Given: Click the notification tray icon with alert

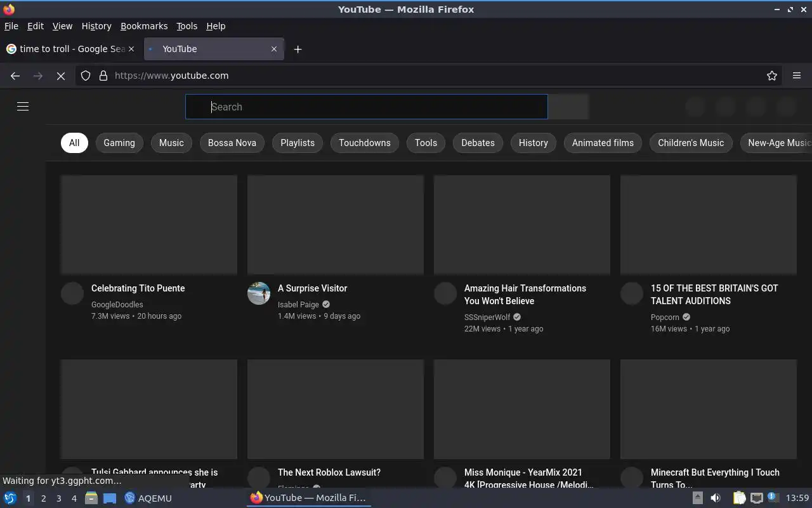Looking at the screenshot, I should (773, 497).
